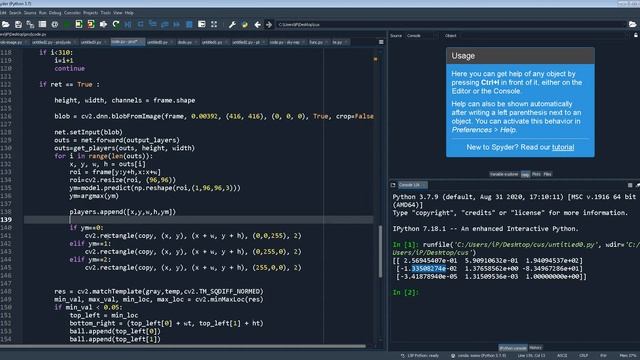Run the file with green play icon
The width and height of the screenshot is (640, 360).
pos(67,24)
